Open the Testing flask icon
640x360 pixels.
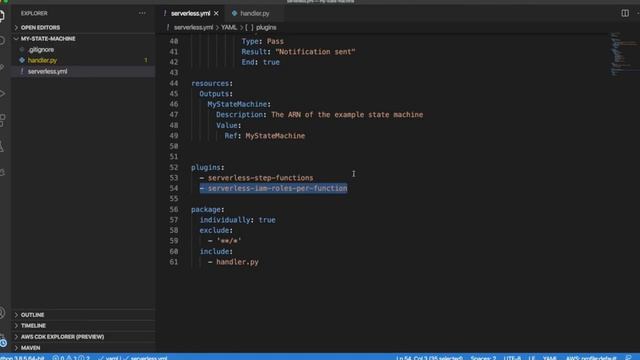point(2,146)
